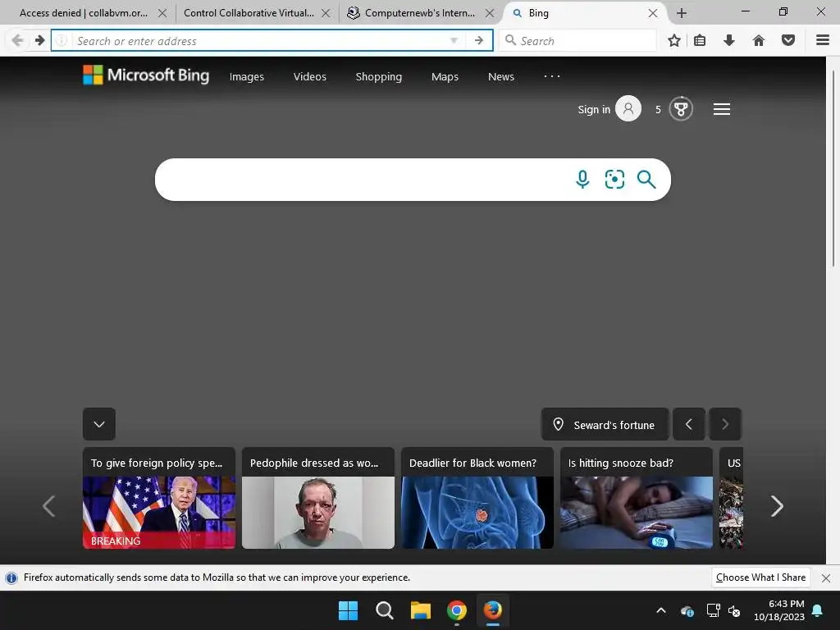Go to Firefox home page icon
840x630 pixels.
click(759, 40)
